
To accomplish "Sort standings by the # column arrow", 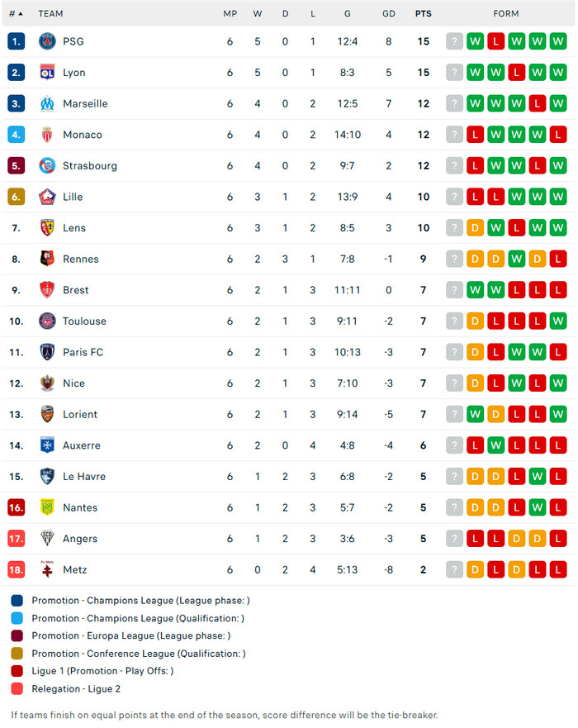I will tap(20, 14).
